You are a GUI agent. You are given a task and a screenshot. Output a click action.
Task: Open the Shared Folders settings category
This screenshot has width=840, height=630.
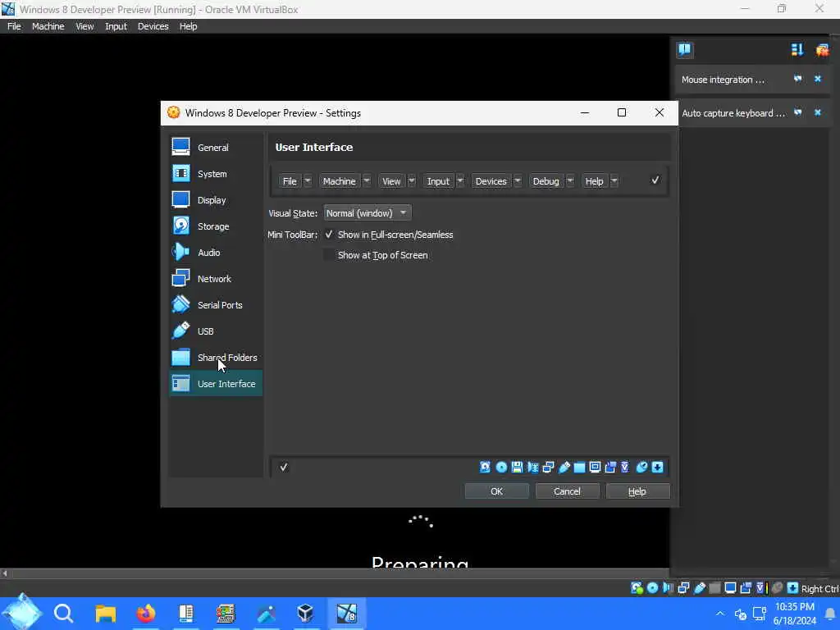[216, 358]
